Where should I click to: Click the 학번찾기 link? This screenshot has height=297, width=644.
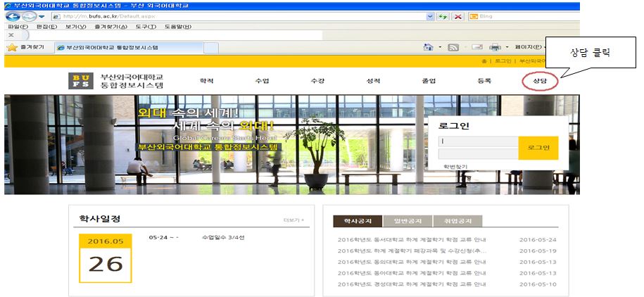pos(455,167)
